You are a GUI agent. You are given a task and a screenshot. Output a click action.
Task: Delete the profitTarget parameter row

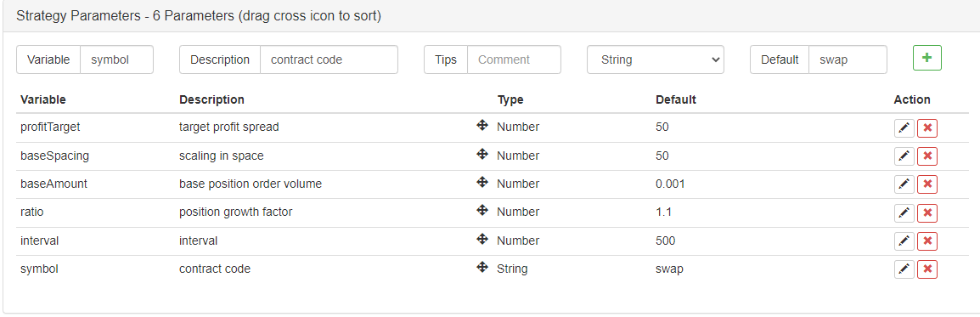[926, 128]
